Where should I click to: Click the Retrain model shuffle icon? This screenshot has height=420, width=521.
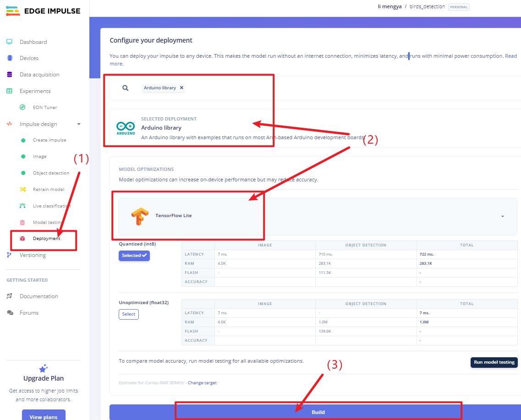[22, 189]
